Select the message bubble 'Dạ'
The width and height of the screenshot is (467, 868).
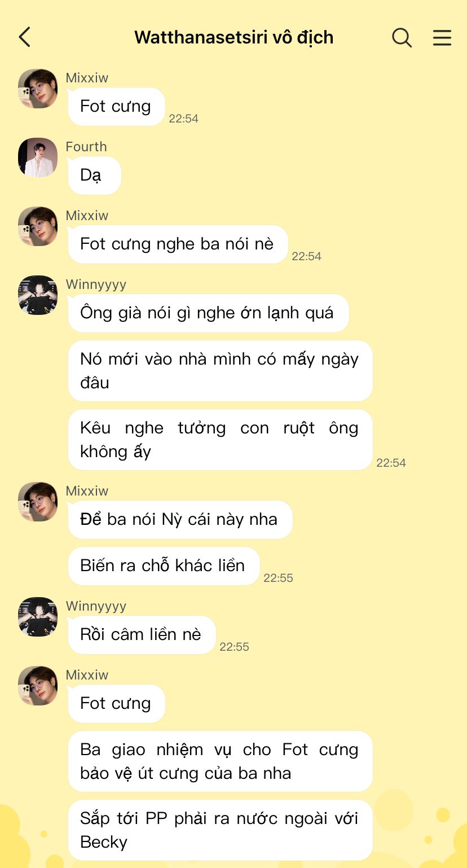pyautogui.click(x=95, y=176)
